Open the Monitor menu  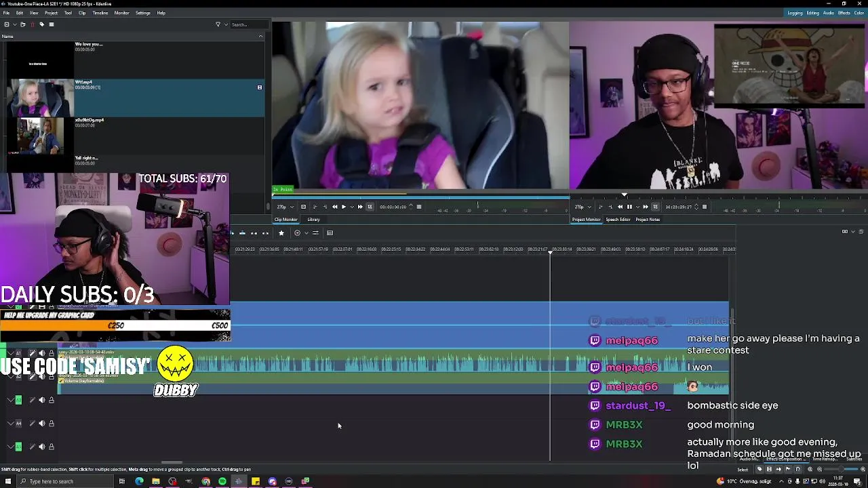point(121,13)
